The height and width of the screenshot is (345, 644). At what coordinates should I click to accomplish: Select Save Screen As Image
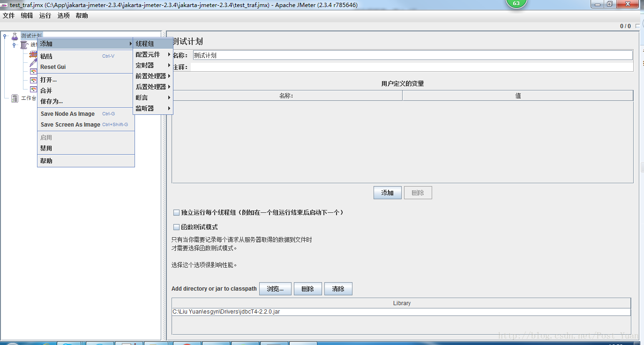tap(86, 125)
